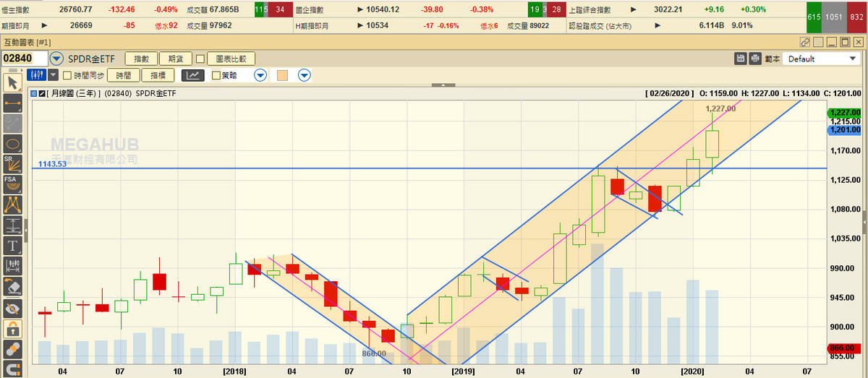
Task: Click the orange color swatch
Action: pyautogui.click(x=283, y=74)
